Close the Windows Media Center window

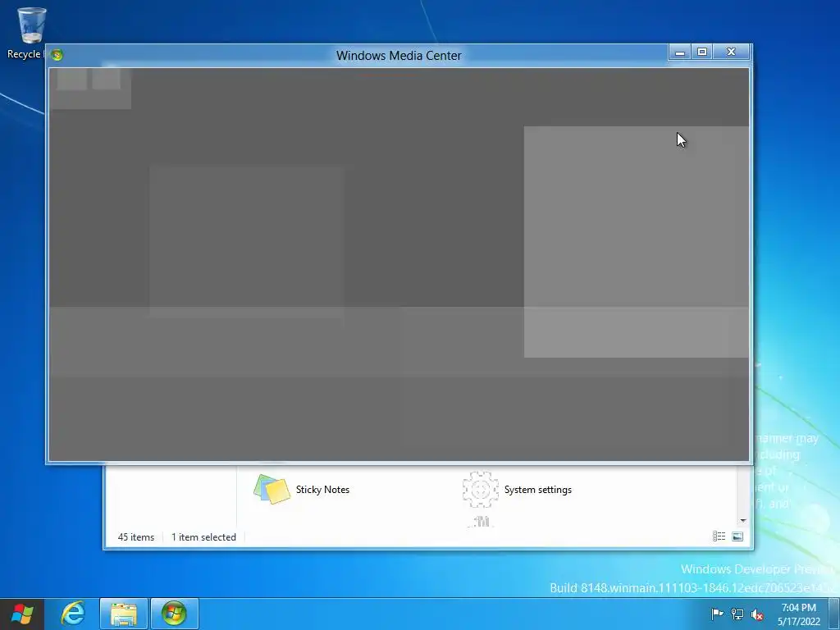731,52
